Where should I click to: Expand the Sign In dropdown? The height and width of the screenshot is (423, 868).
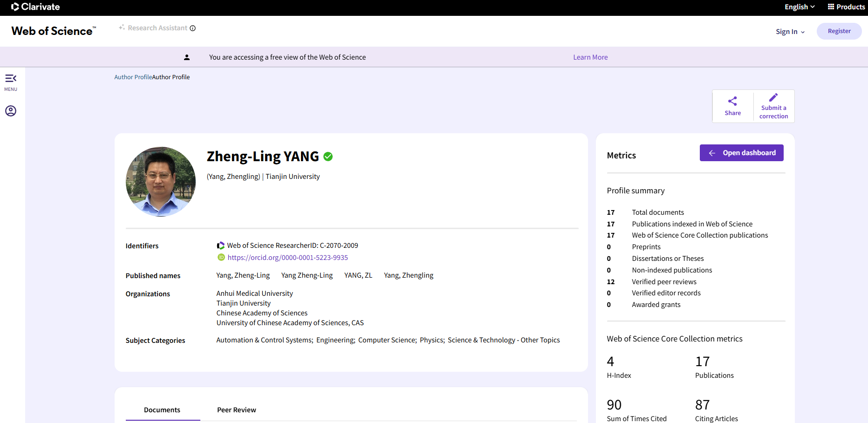pyautogui.click(x=789, y=31)
